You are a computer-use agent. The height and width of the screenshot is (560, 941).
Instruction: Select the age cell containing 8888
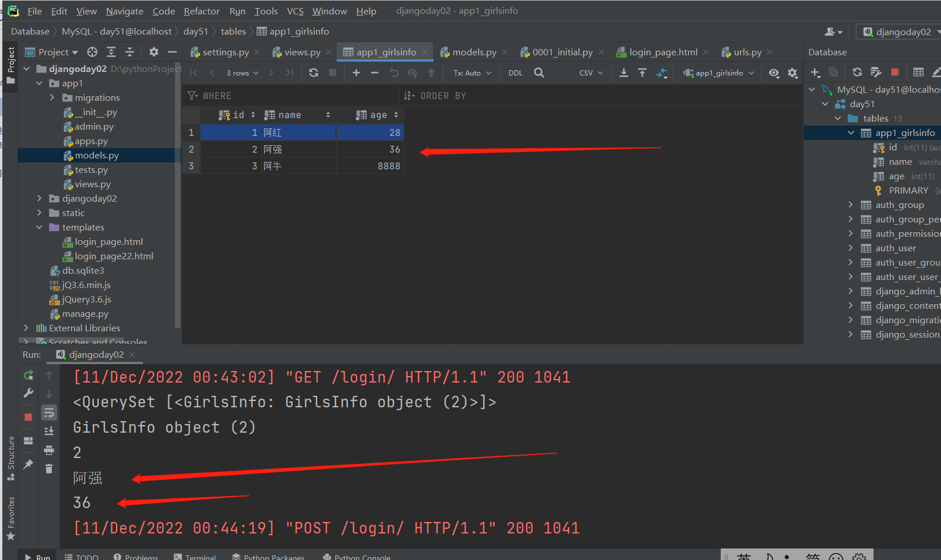370,166
